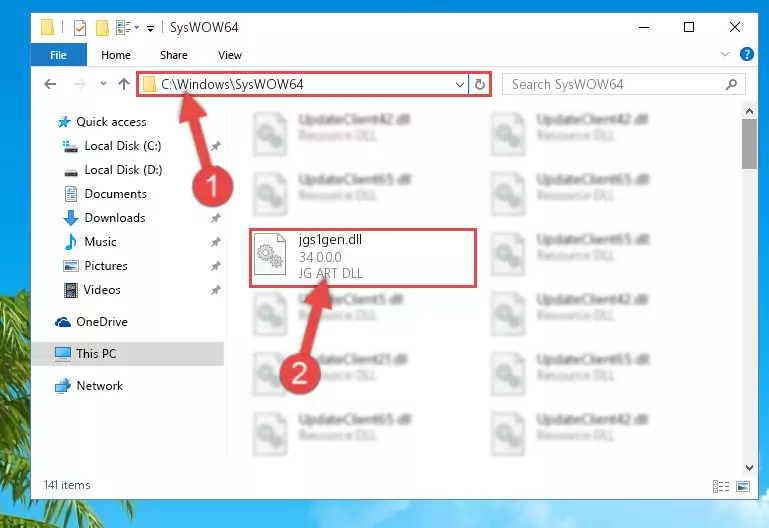The width and height of the screenshot is (769, 528).
Task: Click the folder icon in the address bar
Action: click(x=149, y=84)
